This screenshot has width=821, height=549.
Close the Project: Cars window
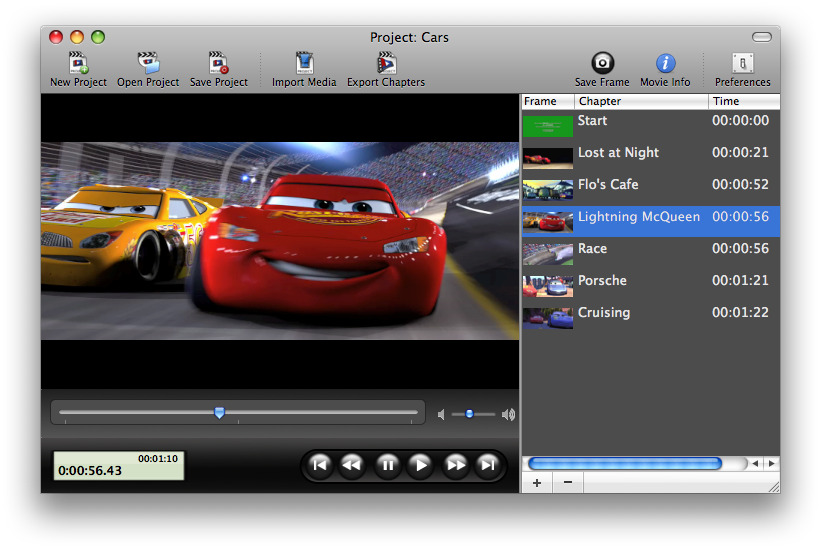click(56, 37)
